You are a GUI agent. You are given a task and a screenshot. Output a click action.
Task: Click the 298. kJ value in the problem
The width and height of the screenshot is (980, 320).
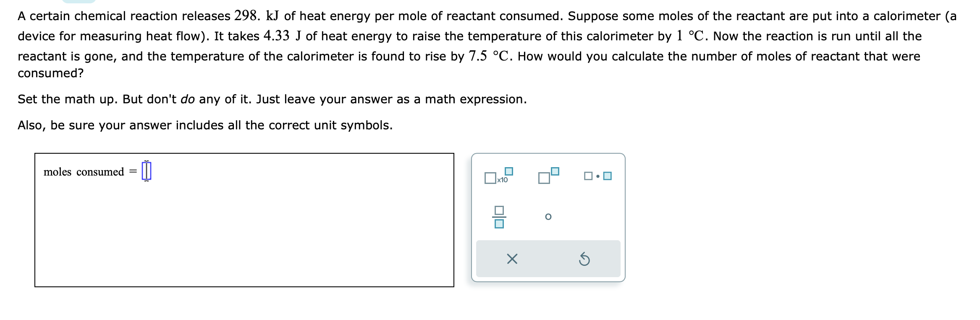pyautogui.click(x=257, y=16)
